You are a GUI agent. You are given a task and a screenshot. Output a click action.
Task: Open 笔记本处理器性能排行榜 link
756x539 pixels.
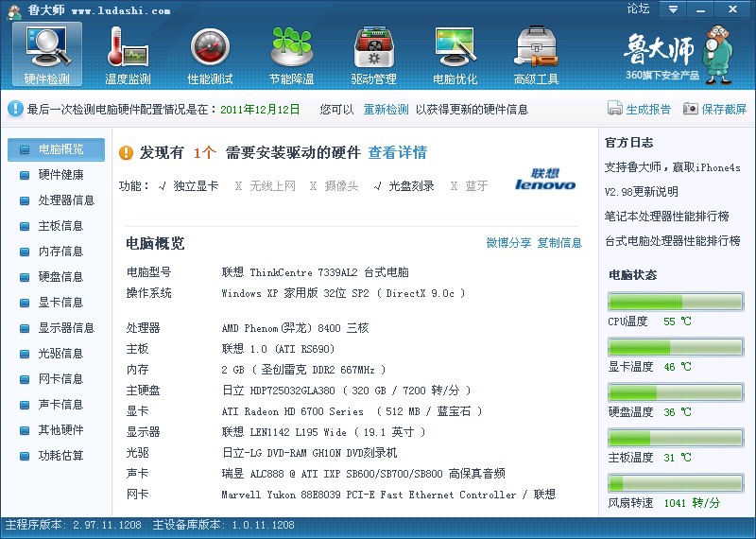point(667,217)
